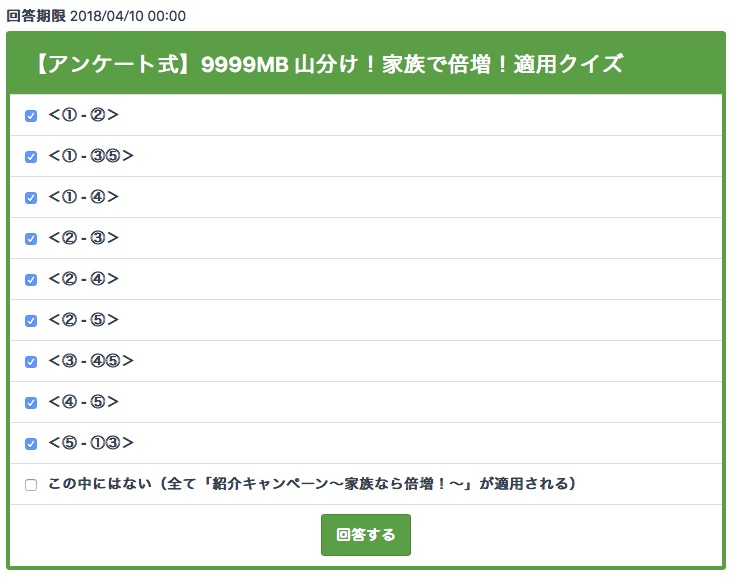Click the <①-②> option label text
734x578 pixels.
[84, 115]
